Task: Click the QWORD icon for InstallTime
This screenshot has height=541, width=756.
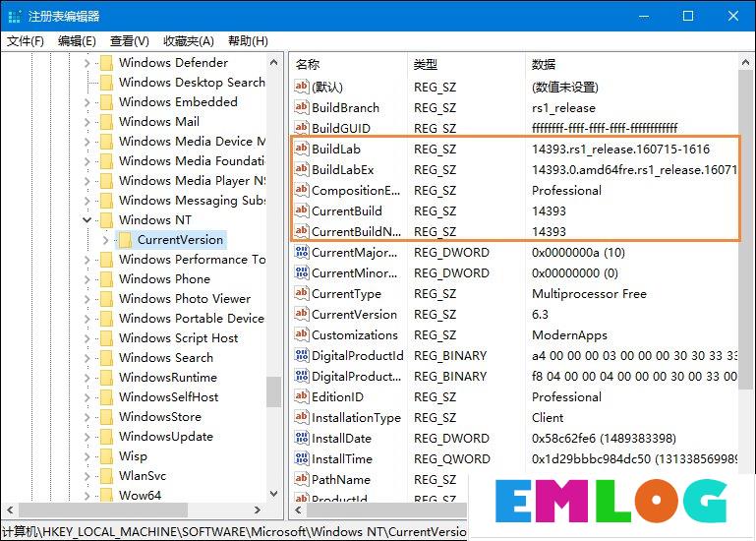Action: (302, 458)
